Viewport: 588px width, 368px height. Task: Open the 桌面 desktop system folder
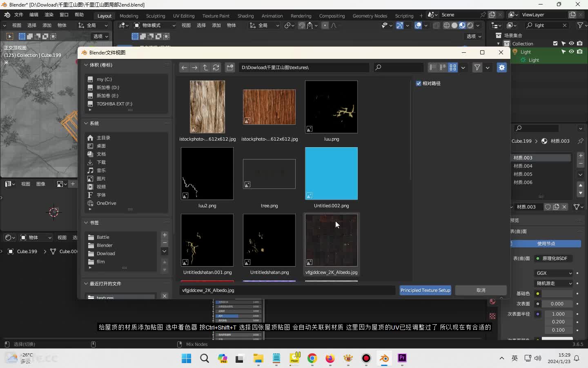pyautogui.click(x=101, y=146)
